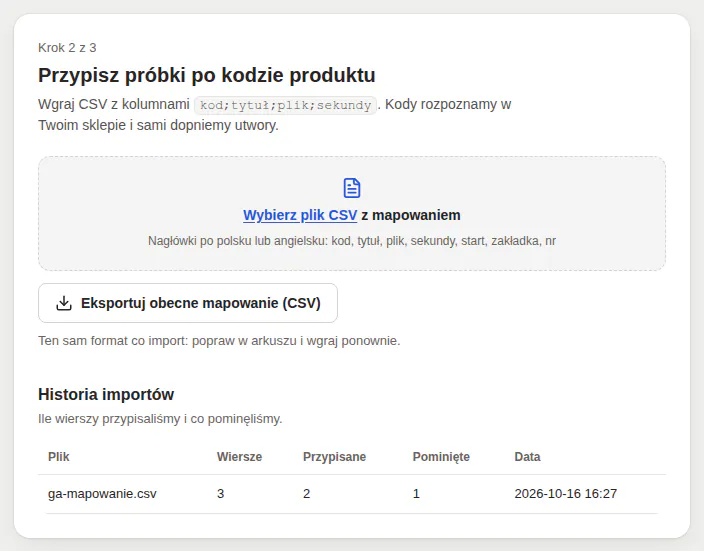Click 'z mapowaniem' text in dropzone
The height and width of the screenshot is (551, 704).
point(411,215)
